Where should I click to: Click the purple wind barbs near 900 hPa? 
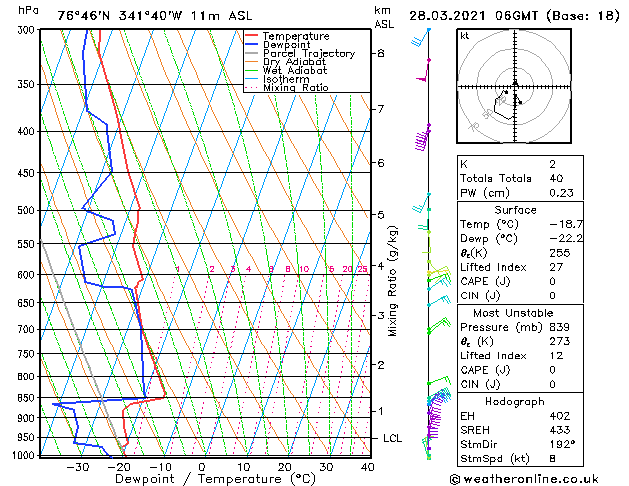(x=434, y=419)
